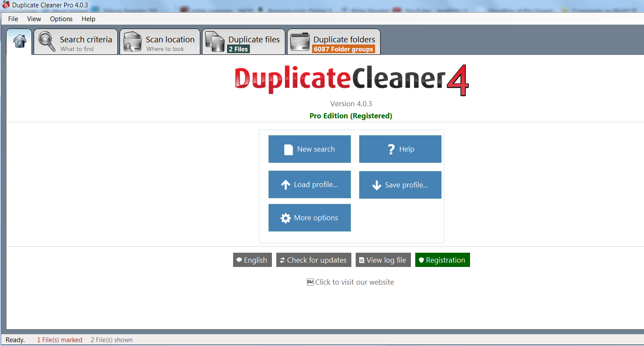The height and width of the screenshot is (346, 644).
Task: Click the Duplicate Cleaner app title icon
Action: point(6,5)
